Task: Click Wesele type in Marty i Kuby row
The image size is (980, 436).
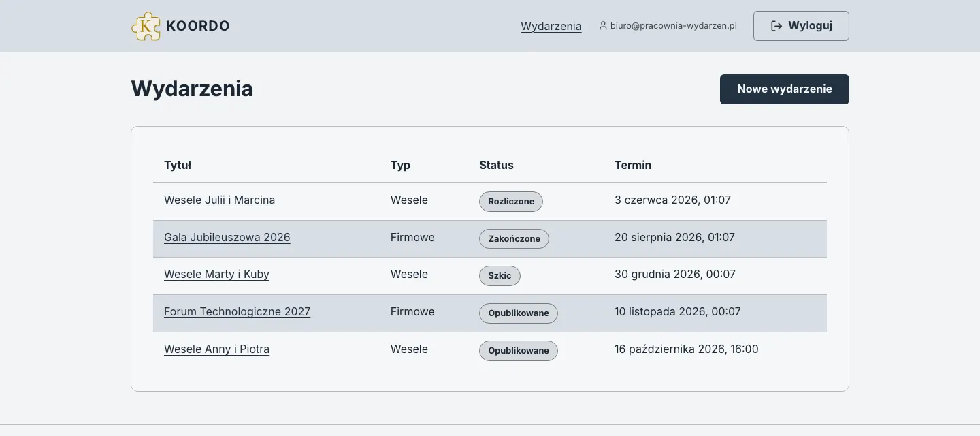Action: tap(409, 275)
